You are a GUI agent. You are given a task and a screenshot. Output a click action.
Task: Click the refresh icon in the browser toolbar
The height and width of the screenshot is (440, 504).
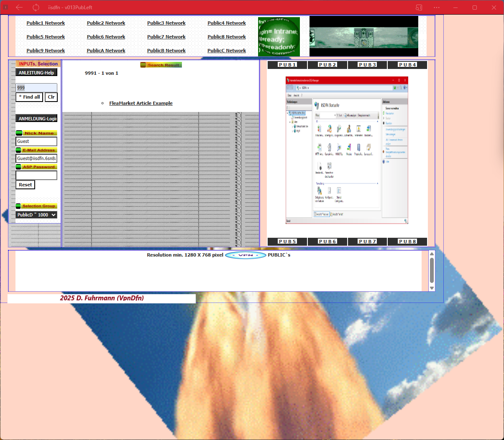click(35, 7)
